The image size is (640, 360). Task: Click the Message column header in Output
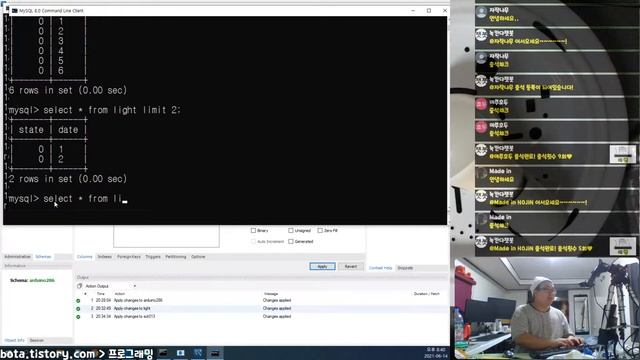[271, 294]
